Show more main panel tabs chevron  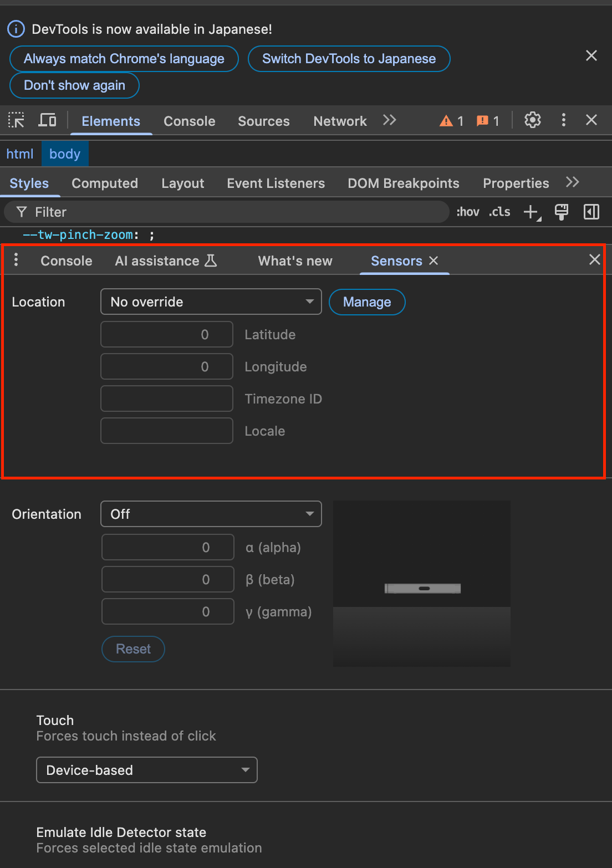(x=389, y=120)
